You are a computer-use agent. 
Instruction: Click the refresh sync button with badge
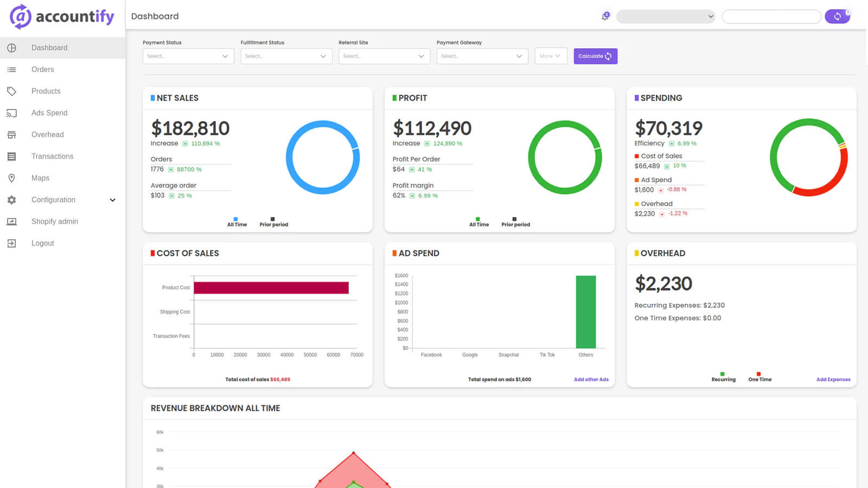(x=838, y=16)
